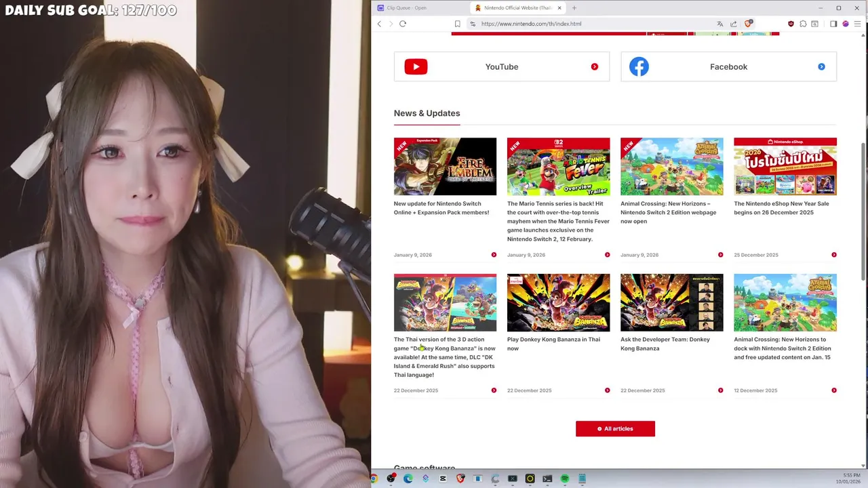
Task: Open the uBlock Origin extension icon
Action: coord(791,24)
